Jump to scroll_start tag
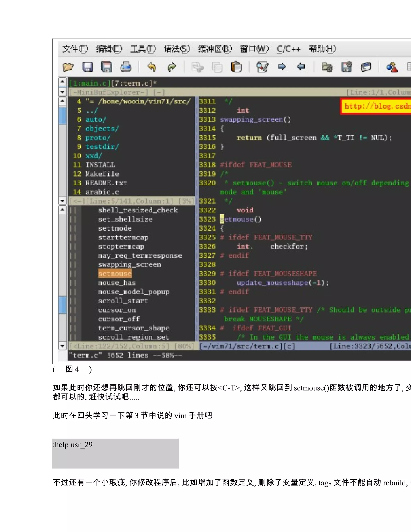Screen dimensions: 411x532 (x=123, y=301)
